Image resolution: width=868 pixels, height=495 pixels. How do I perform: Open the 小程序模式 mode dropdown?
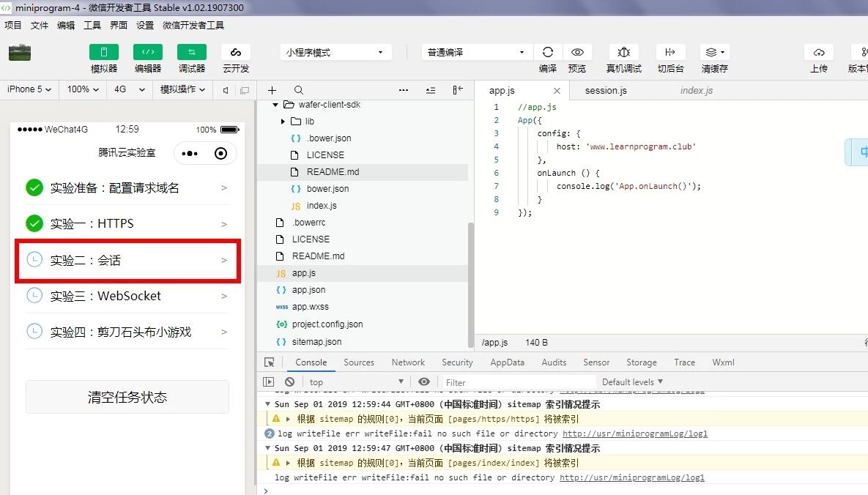point(335,52)
